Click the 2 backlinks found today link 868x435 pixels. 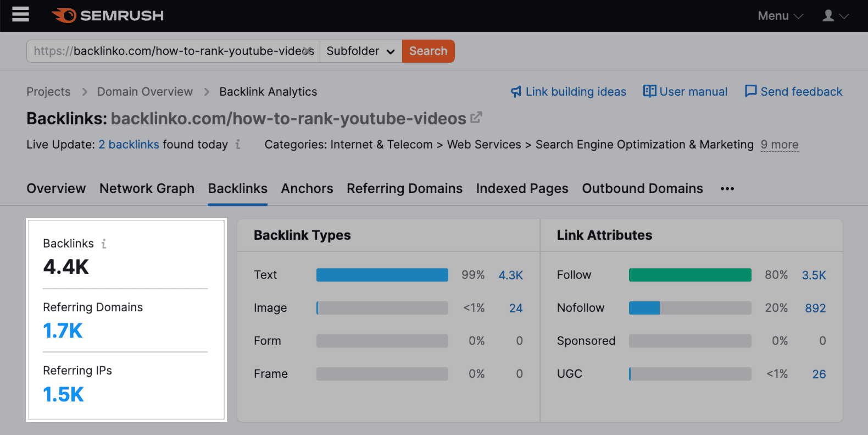129,145
